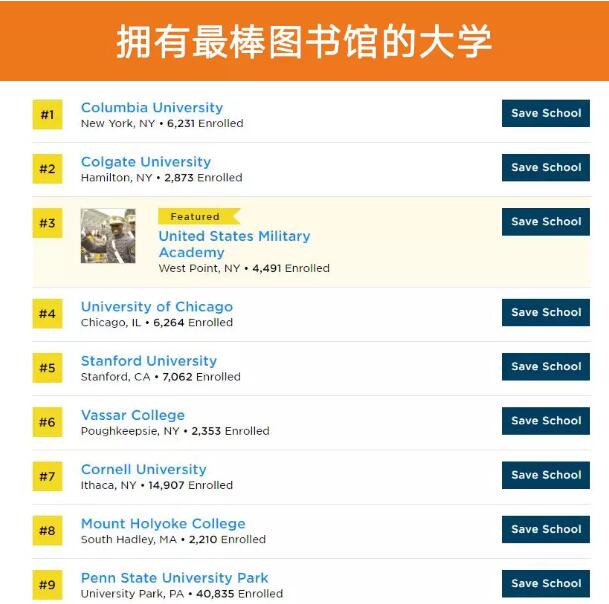Open the Mount Holyoke College link
The height and width of the screenshot is (604, 609).
coord(163,524)
